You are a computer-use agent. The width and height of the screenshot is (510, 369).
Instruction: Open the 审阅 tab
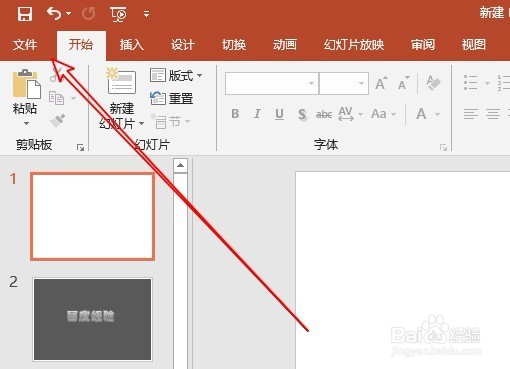(x=423, y=45)
